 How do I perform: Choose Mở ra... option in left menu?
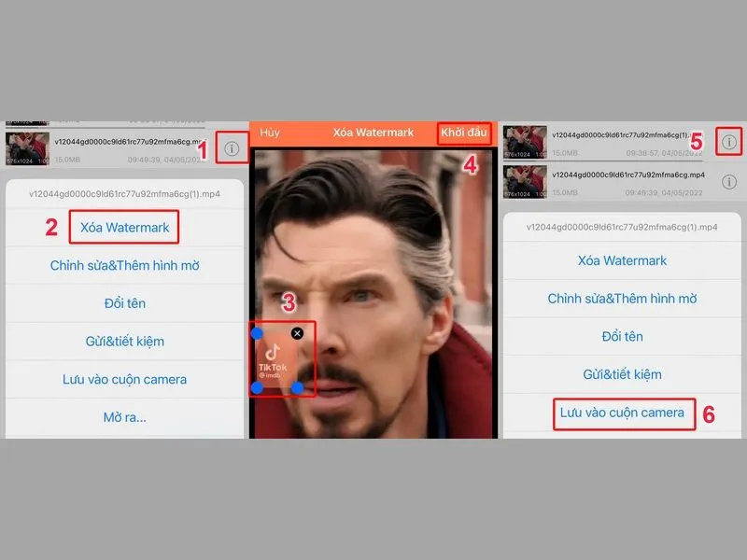124,417
